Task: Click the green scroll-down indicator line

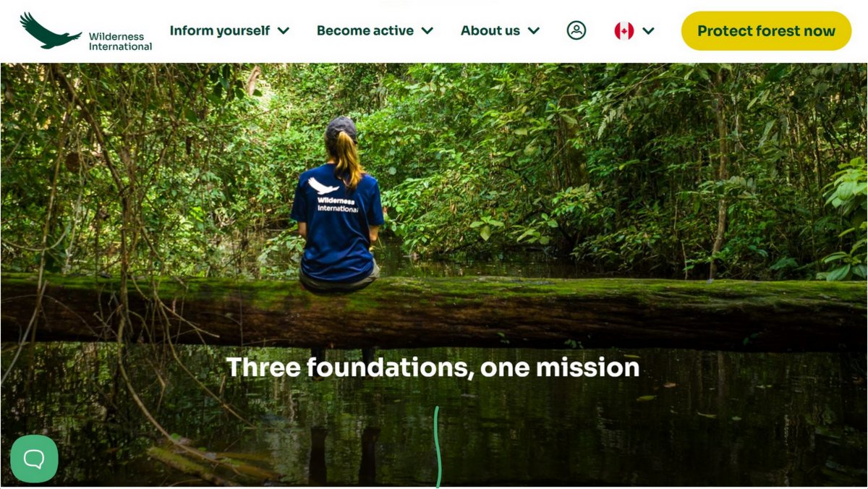Action: point(437,446)
